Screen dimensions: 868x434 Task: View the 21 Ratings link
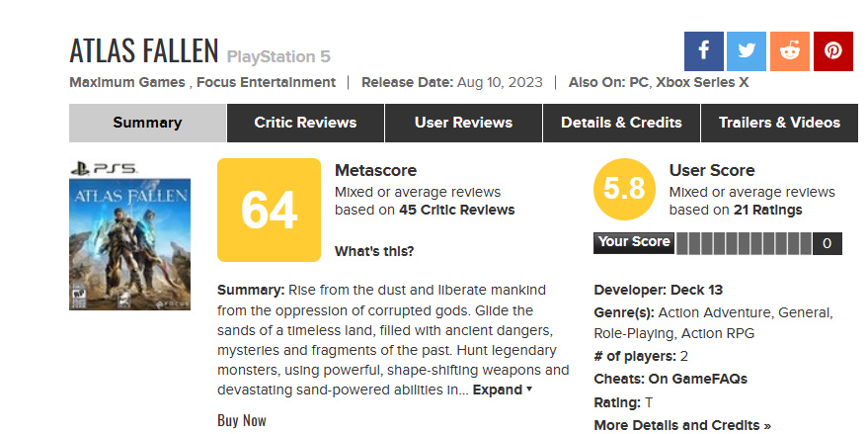pos(766,210)
